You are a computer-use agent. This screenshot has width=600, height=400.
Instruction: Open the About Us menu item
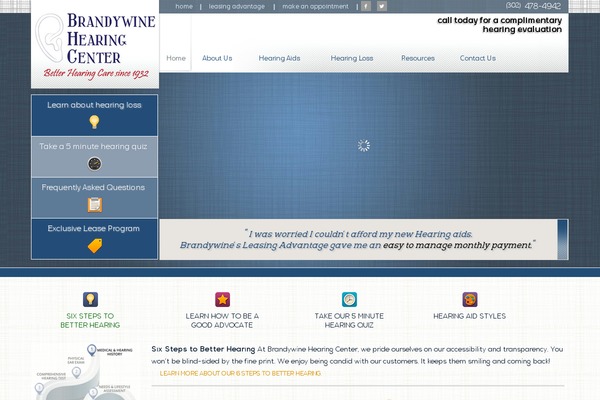[217, 58]
